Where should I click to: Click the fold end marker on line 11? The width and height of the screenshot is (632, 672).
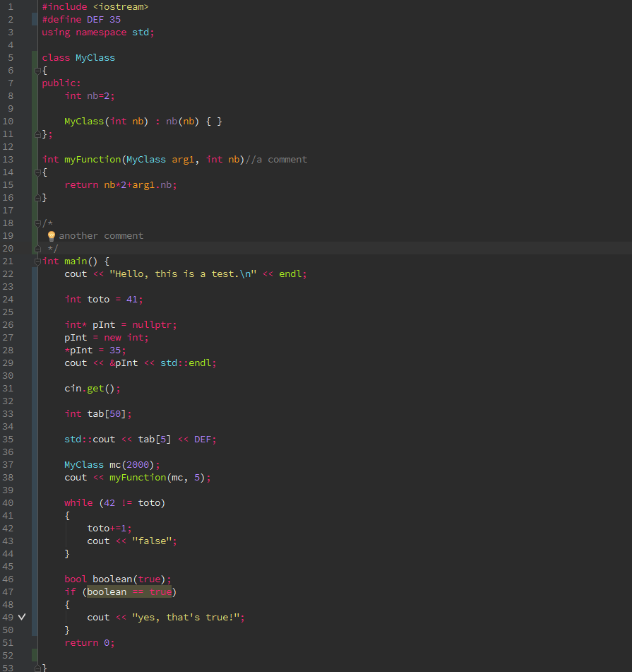[x=37, y=134]
